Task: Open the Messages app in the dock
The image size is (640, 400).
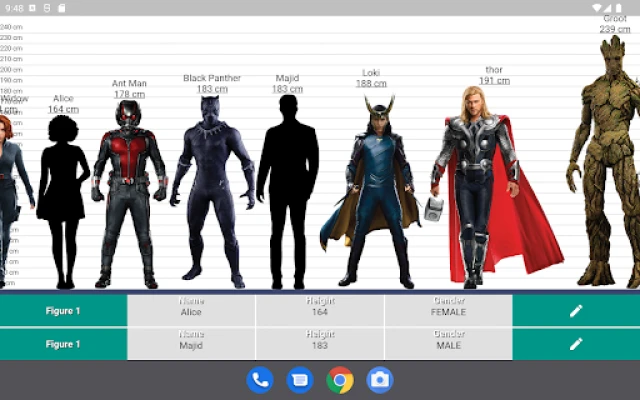Action: tap(300, 380)
